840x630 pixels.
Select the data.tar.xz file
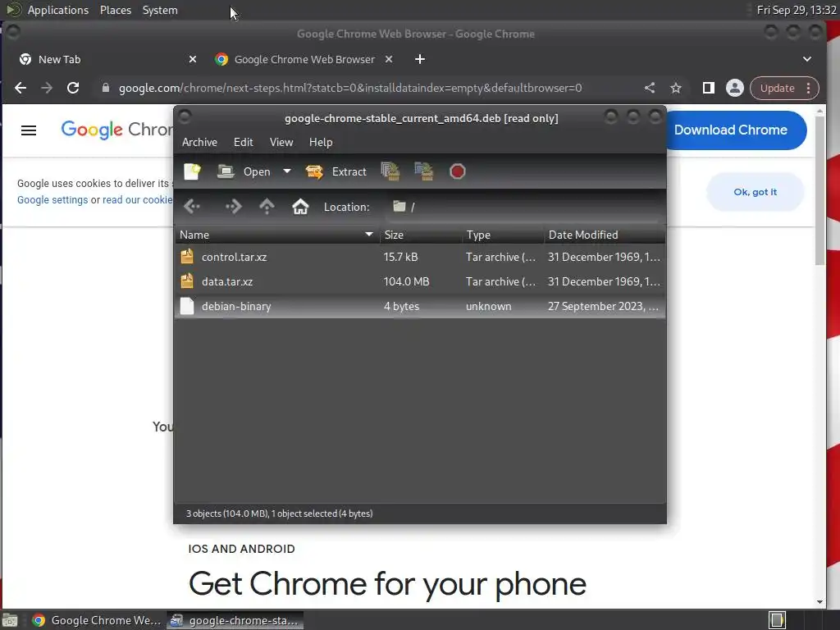pos(420,282)
